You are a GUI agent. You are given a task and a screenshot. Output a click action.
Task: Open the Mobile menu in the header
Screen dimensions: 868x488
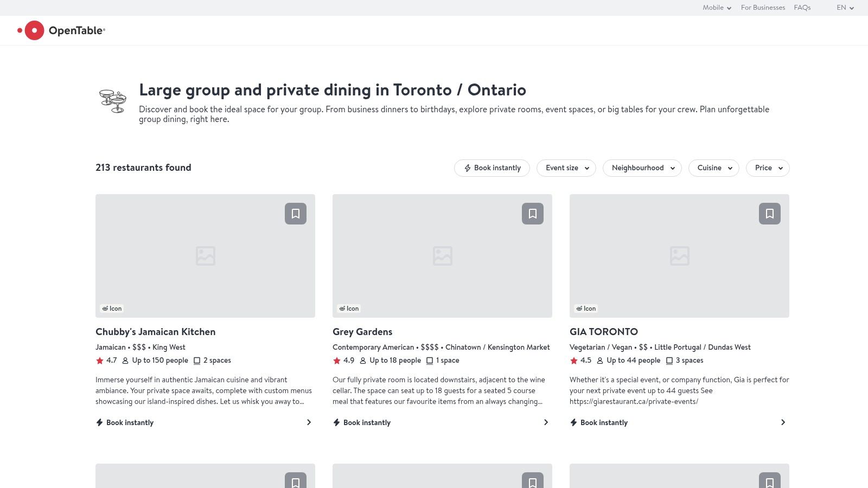pyautogui.click(x=716, y=8)
